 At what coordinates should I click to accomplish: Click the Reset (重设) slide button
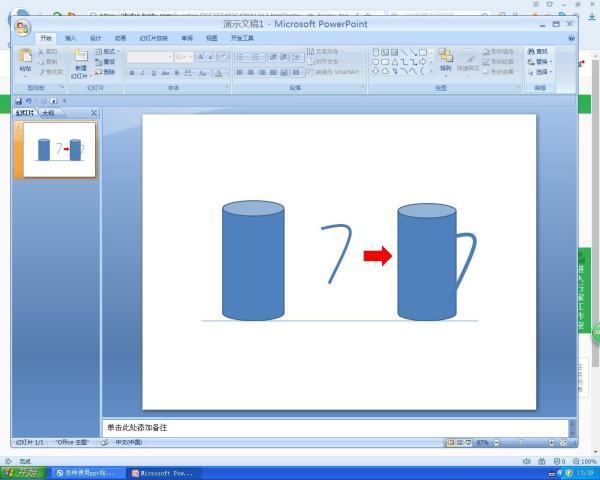[108, 62]
